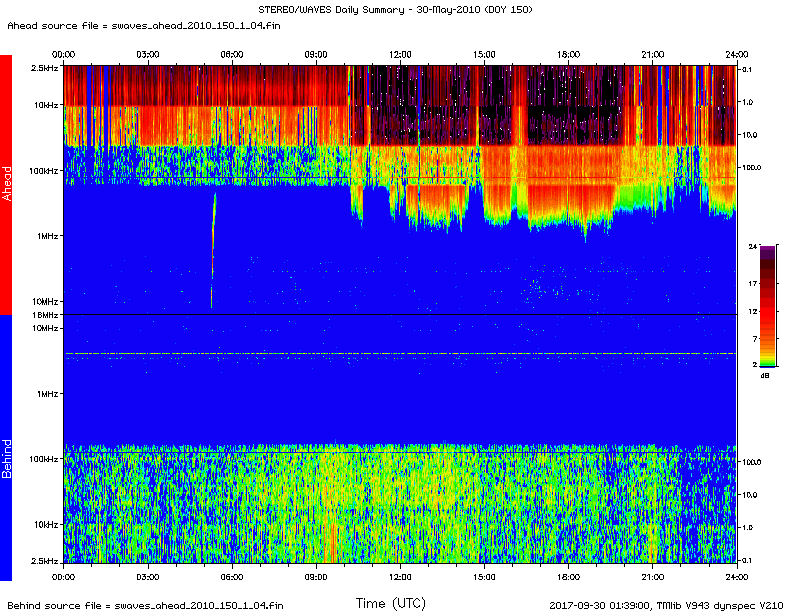792x612 pixels.
Task: Click the 24 label atop the color scale
Action: (765, 243)
